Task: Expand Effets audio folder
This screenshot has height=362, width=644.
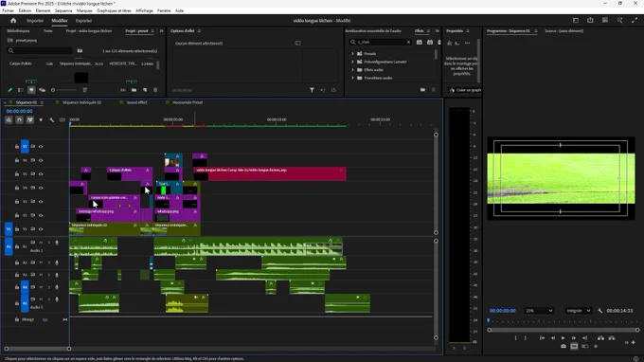Action: coord(352,70)
